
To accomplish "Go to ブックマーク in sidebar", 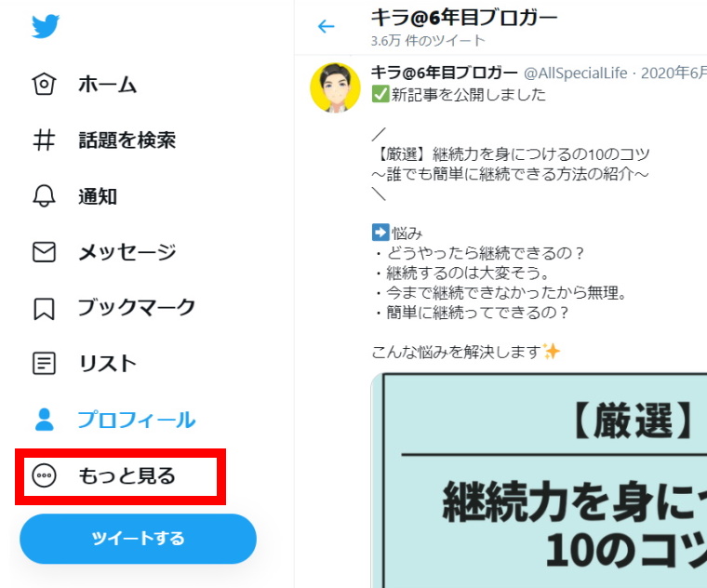I will pos(137,308).
